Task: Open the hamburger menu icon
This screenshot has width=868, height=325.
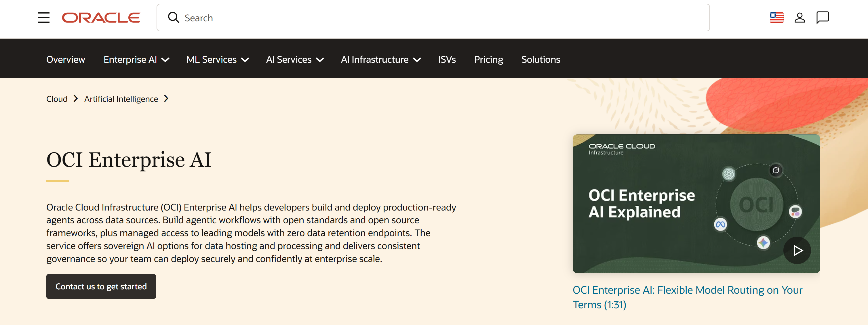Action: pos(44,18)
